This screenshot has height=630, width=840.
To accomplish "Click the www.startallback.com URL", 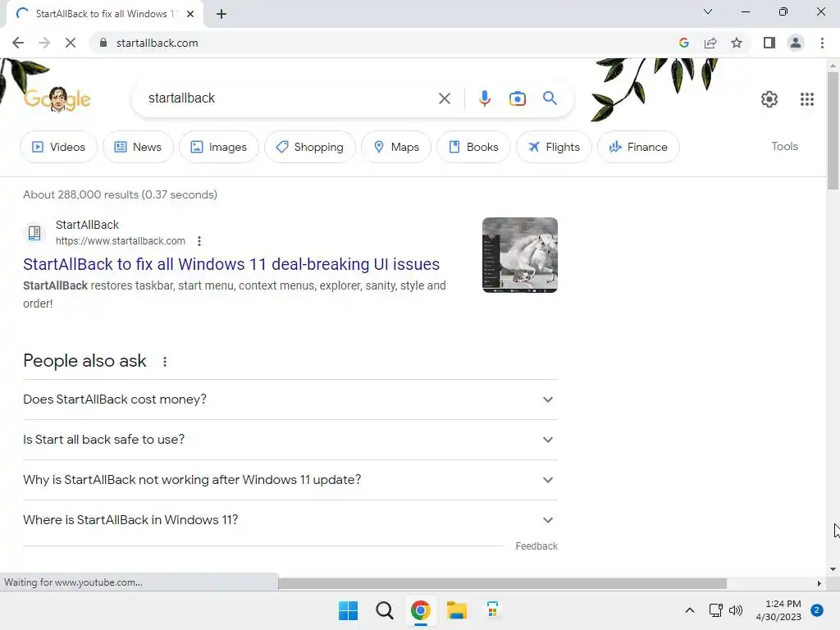I will pos(121,241).
